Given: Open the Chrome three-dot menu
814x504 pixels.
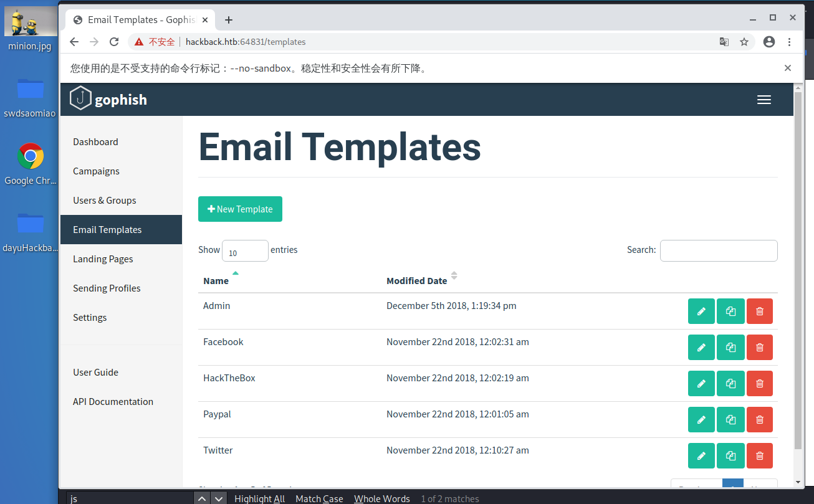Looking at the screenshot, I should click(x=790, y=42).
